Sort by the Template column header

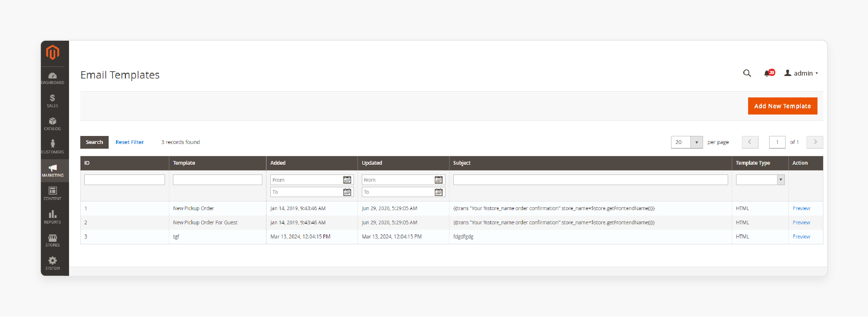[x=218, y=163]
